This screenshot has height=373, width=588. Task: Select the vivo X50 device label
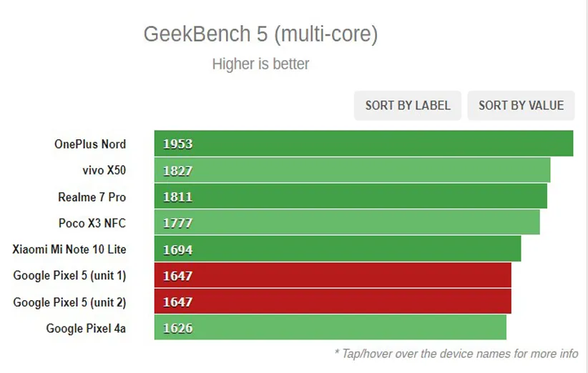pos(104,170)
